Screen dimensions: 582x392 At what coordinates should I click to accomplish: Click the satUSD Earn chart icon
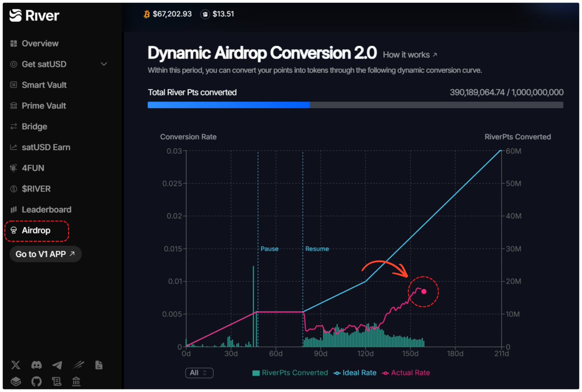click(x=14, y=147)
